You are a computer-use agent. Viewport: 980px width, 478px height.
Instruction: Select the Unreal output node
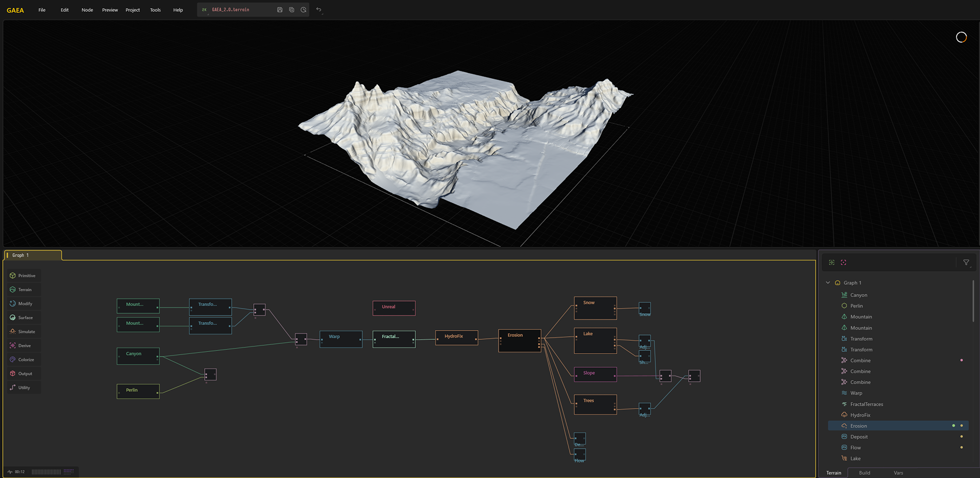click(394, 308)
